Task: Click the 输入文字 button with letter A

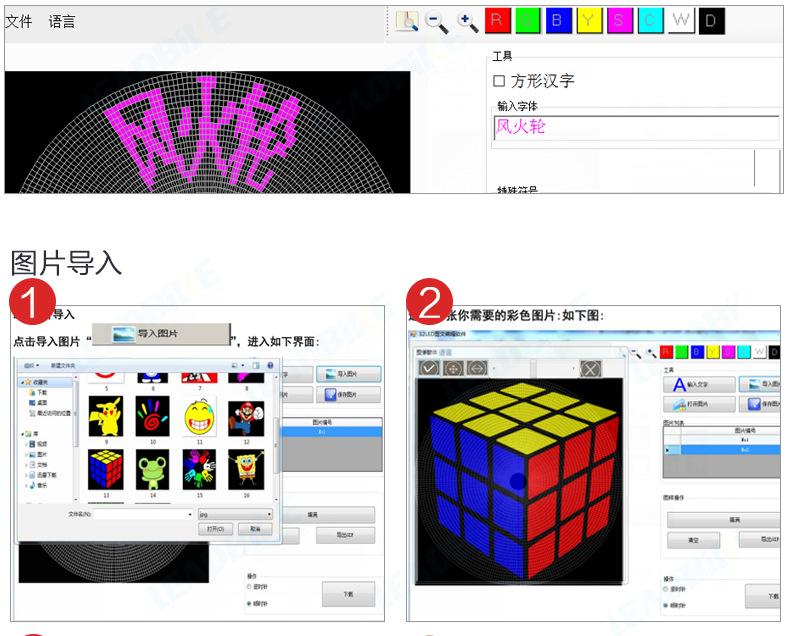Action: click(697, 383)
